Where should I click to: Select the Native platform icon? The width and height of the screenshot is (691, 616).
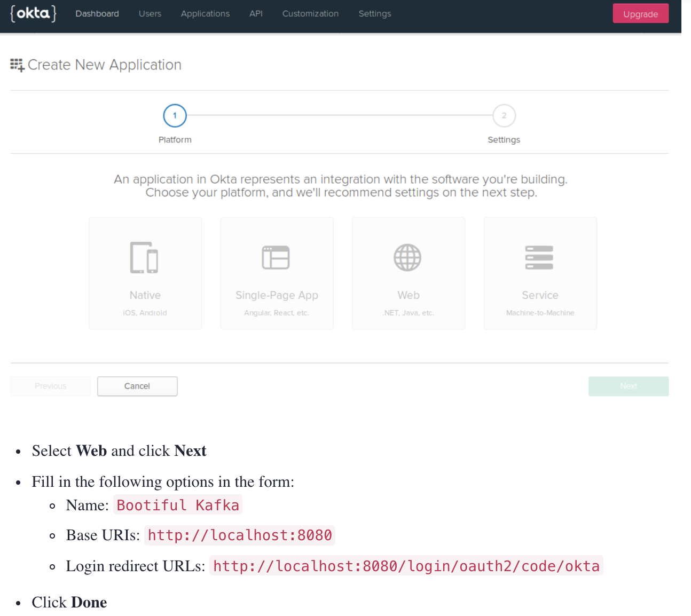[x=145, y=257]
